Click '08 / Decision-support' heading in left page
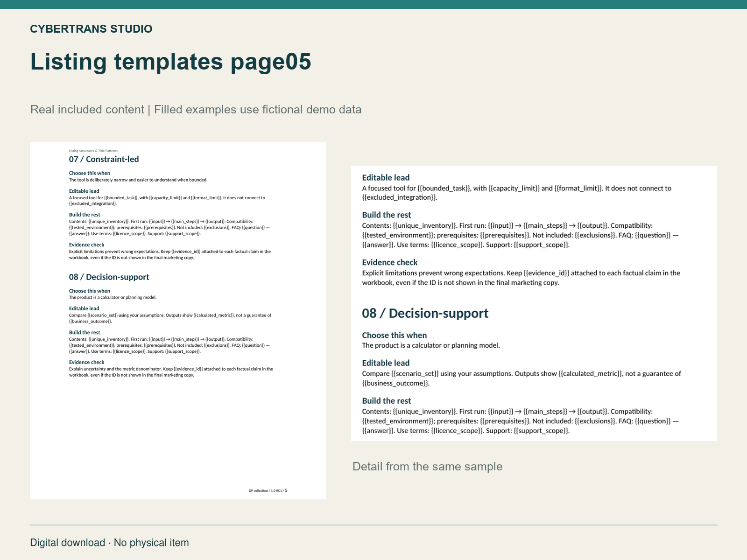 tap(109, 277)
